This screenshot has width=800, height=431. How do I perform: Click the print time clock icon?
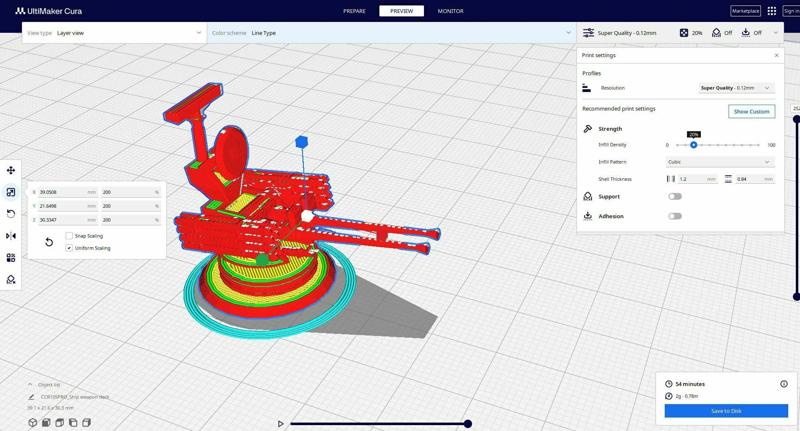click(669, 384)
